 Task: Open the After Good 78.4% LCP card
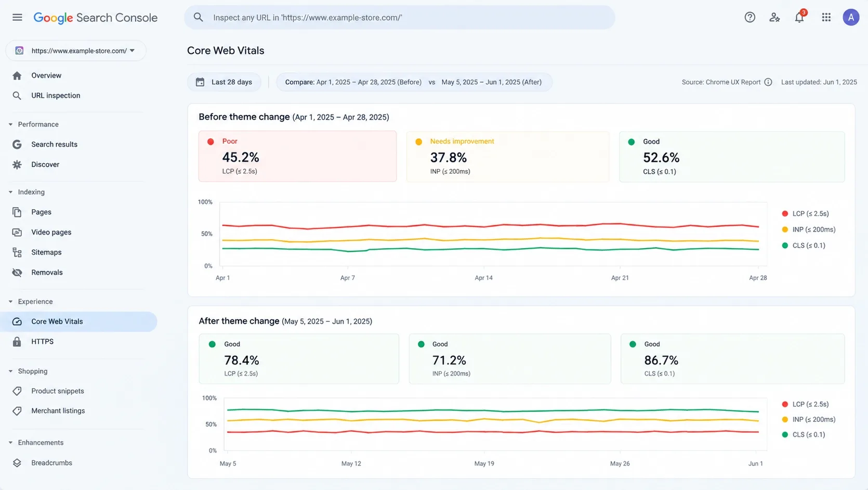coord(299,359)
